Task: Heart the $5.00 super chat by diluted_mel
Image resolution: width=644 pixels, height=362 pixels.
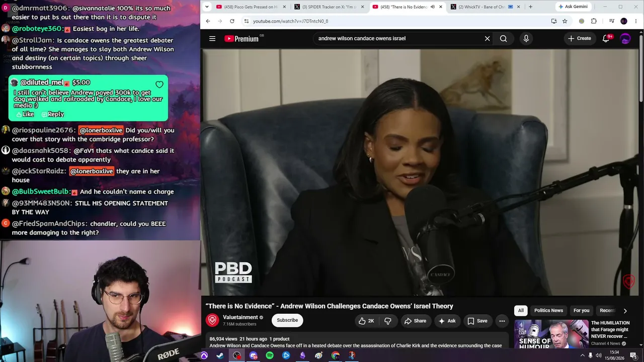Action: (159, 84)
